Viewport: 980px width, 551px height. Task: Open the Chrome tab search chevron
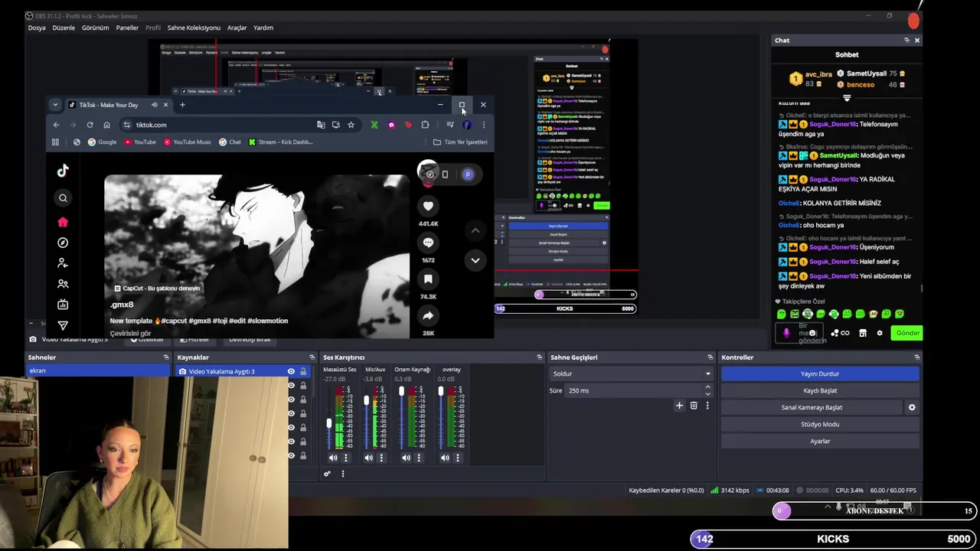(x=55, y=105)
